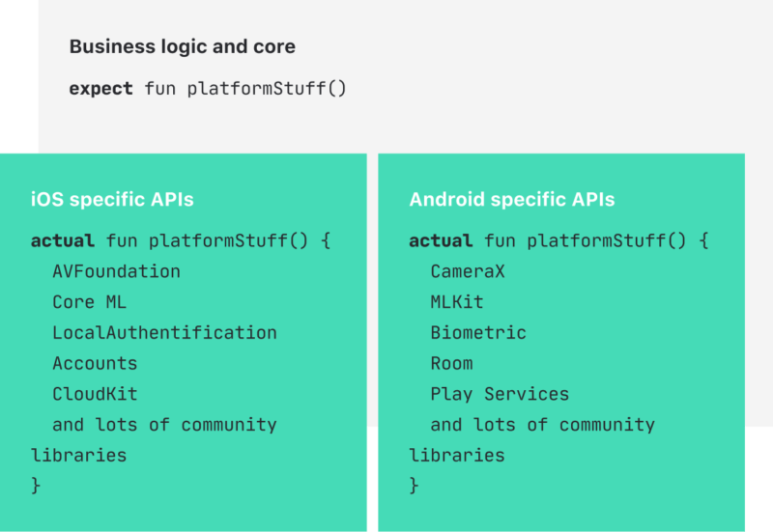Select the 'AVFoundation' text

[116, 271]
